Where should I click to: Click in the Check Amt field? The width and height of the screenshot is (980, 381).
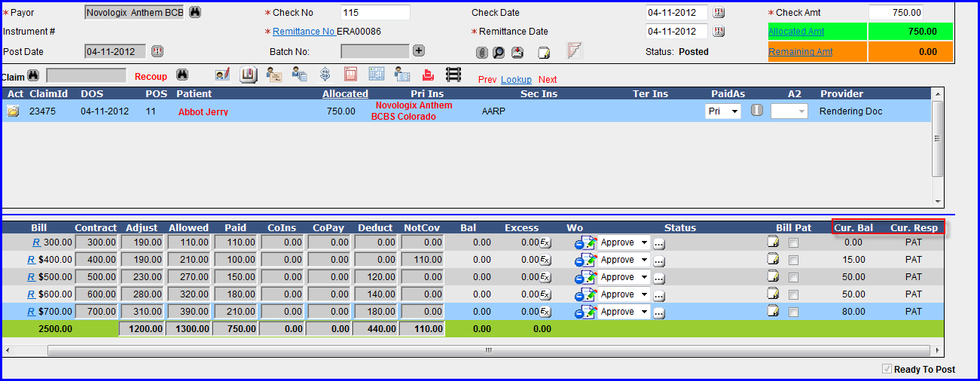(x=896, y=13)
